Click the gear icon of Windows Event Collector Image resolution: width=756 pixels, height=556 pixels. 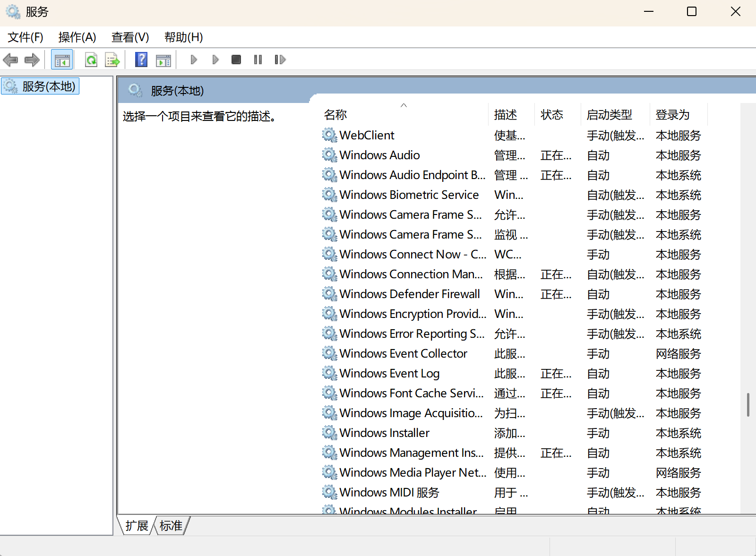[x=330, y=353]
